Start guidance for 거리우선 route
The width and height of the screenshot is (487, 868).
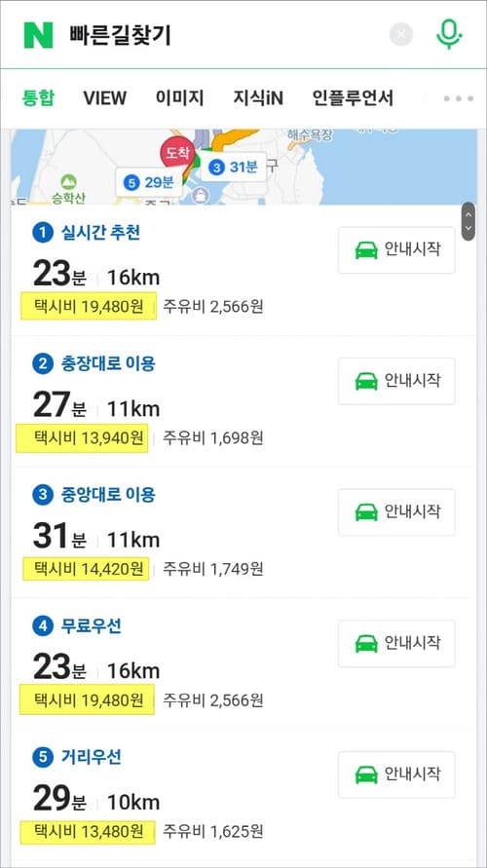(396, 774)
